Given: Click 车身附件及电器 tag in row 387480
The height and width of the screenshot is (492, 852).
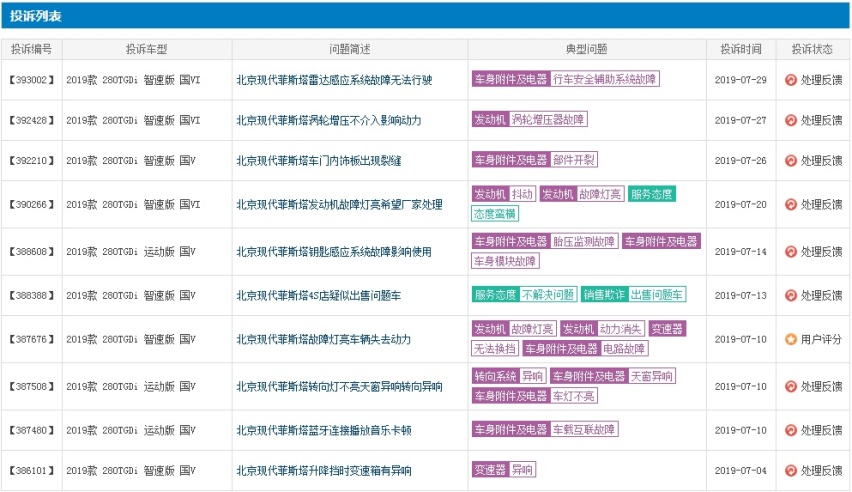Looking at the screenshot, I should pos(511,429).
